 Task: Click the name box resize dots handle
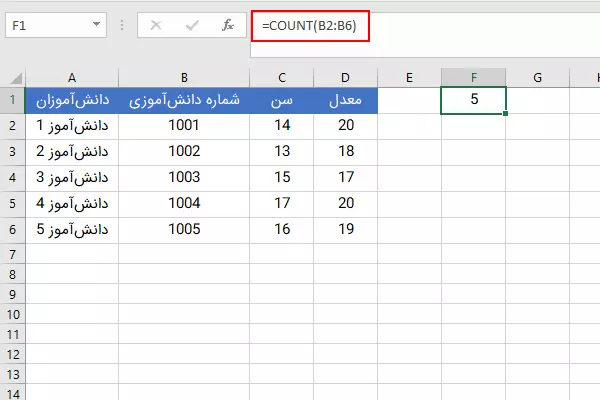[x=123, y=25]
